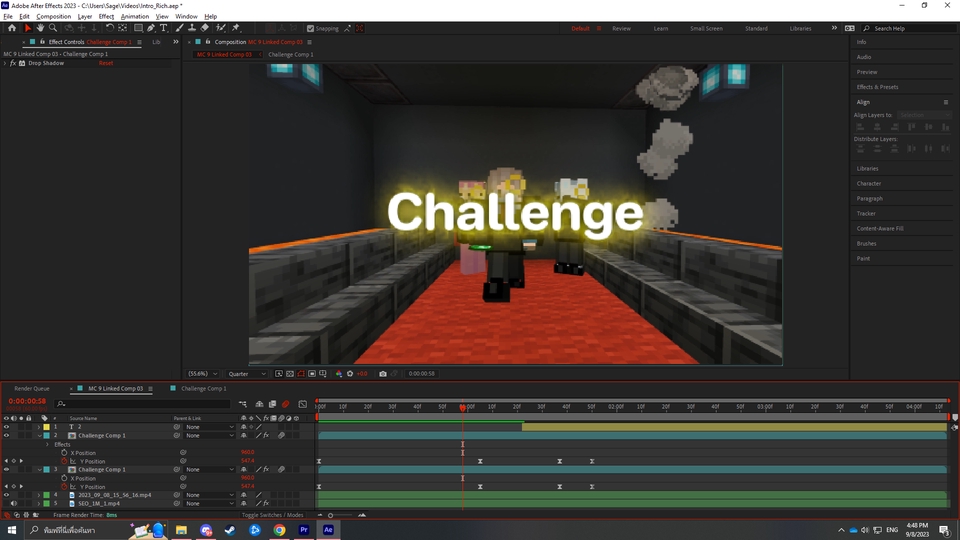Select the Learn workspace
This screenshot has width=960, height=540.
coord(661,28)
